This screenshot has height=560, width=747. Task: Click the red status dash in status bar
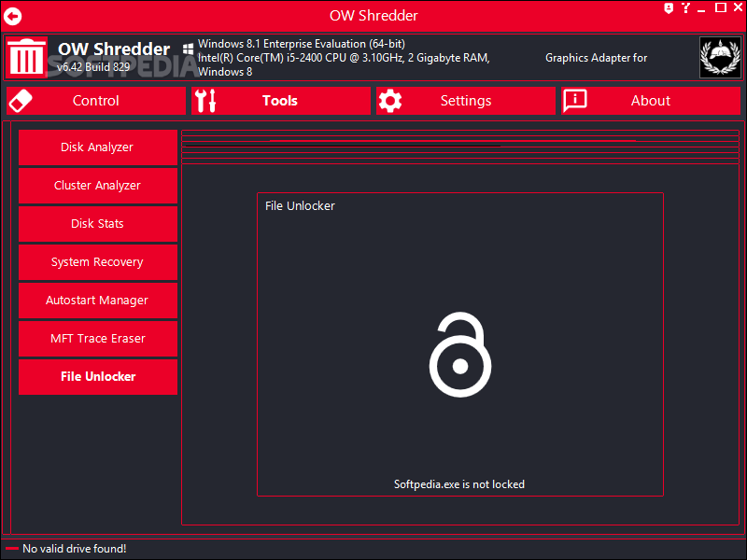(12, 549)
